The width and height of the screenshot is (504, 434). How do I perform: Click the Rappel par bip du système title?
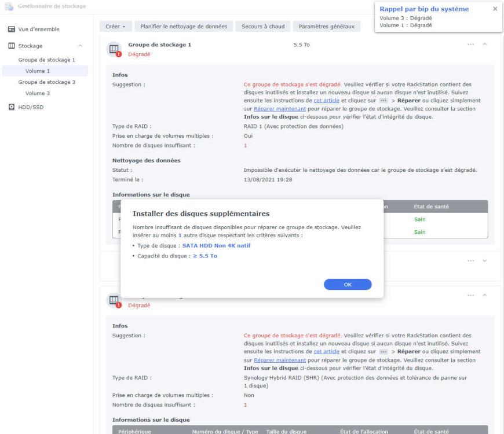tap(424, 9)
